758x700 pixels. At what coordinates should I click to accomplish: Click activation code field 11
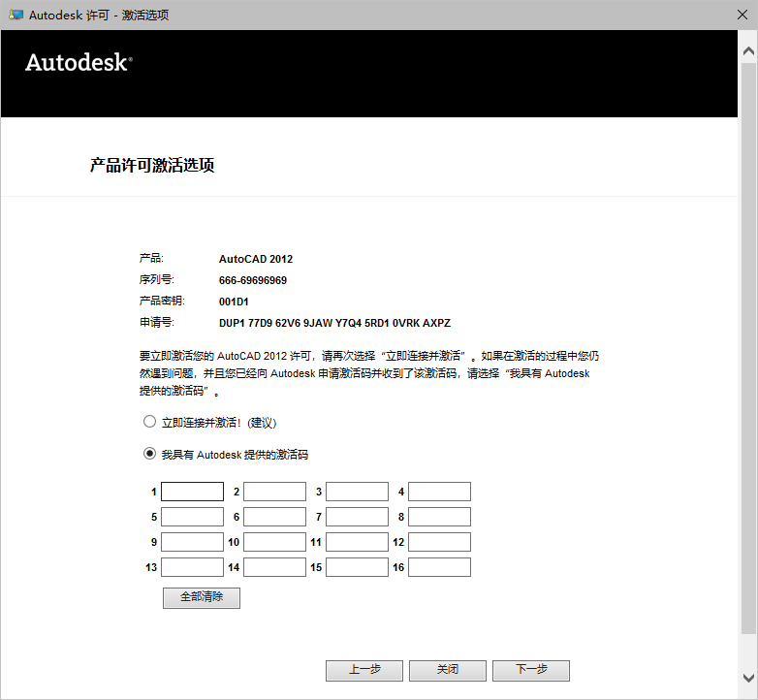point(358,542)
